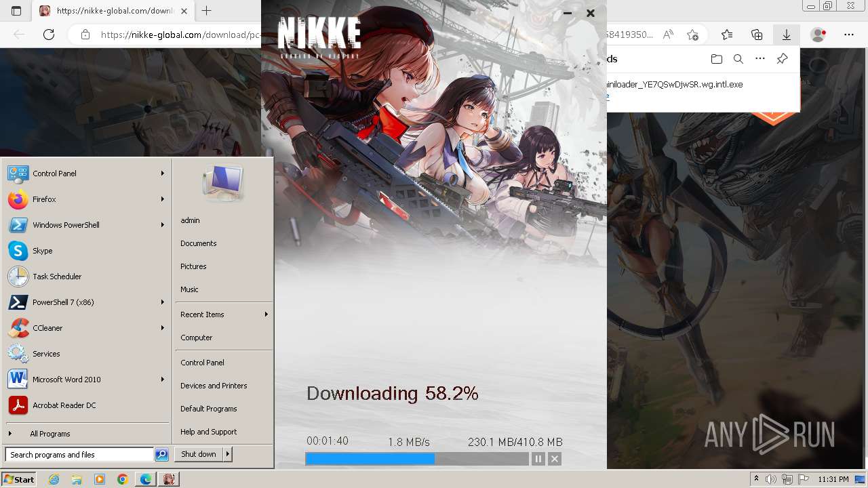Open Edge Favorites list
This screenshot has width=868, height=488.
coord(727,35)
